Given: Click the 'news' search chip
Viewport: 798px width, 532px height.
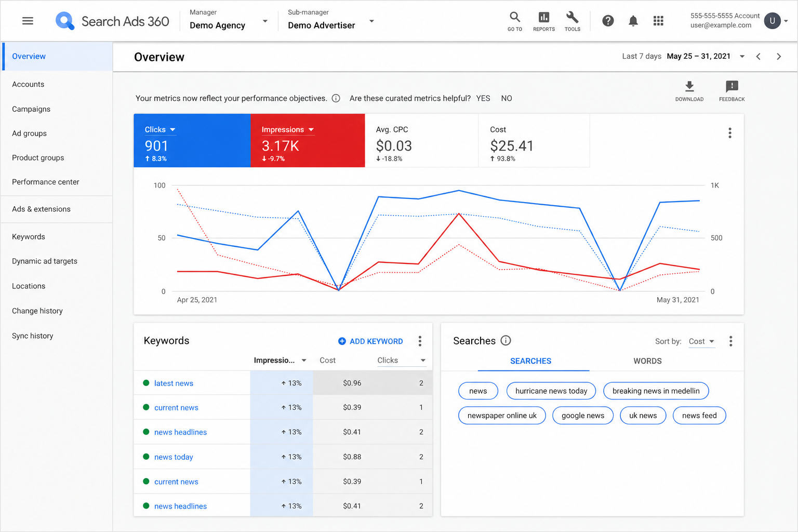Looking at the screenshot, I should click(x=478, y=391).
